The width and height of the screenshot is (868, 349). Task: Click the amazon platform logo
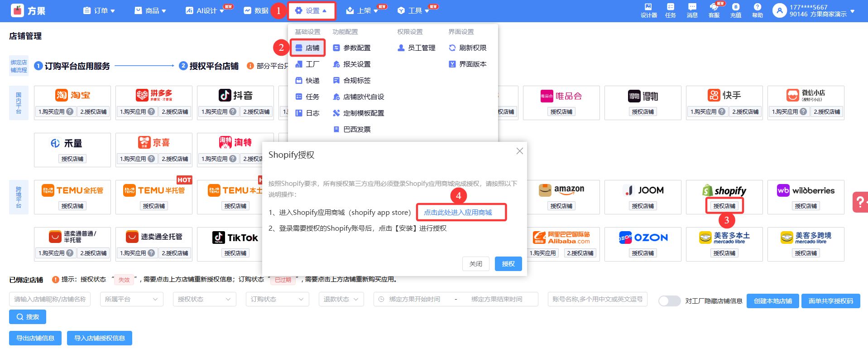pos(561,190)
